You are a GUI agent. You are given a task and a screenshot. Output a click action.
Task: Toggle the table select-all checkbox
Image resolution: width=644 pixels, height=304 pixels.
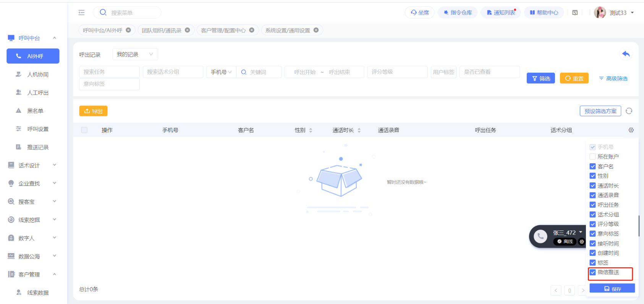tap(84, 130)
